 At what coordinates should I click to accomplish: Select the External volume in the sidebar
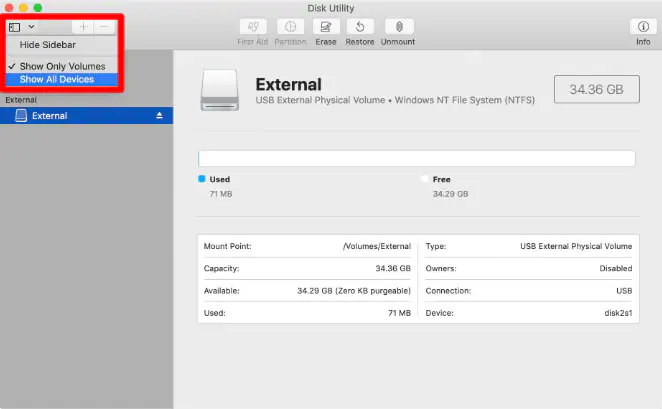click(x=86, y=116)
